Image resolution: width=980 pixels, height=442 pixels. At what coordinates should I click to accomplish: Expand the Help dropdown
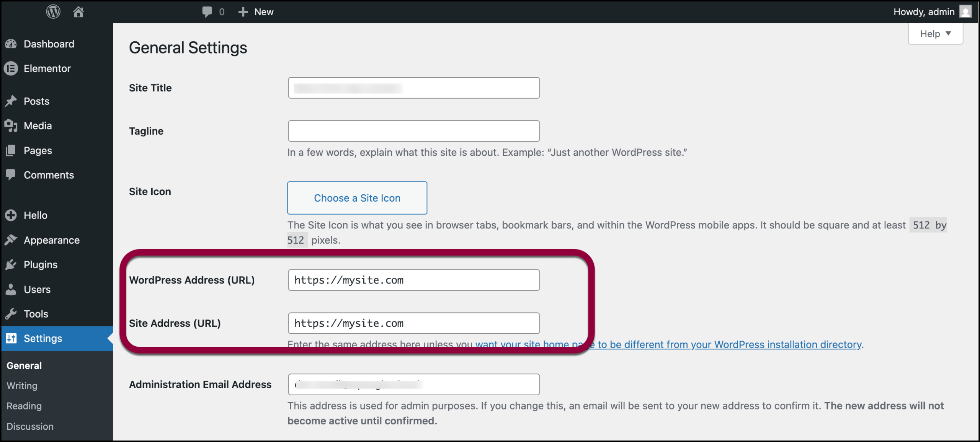click(935, 34)
